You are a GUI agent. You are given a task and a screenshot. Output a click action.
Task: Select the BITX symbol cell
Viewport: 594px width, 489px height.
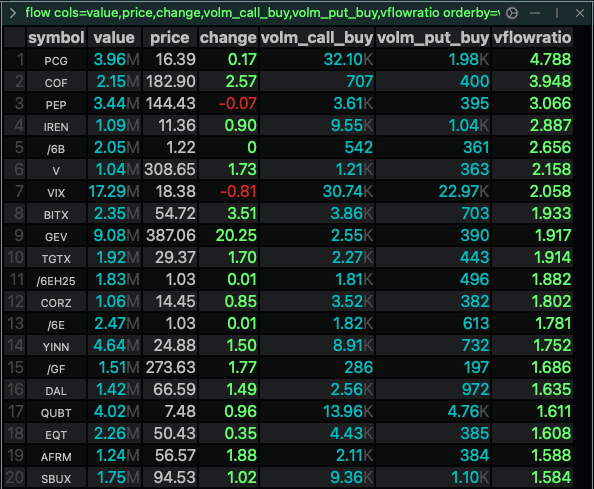tap(56, 214)
